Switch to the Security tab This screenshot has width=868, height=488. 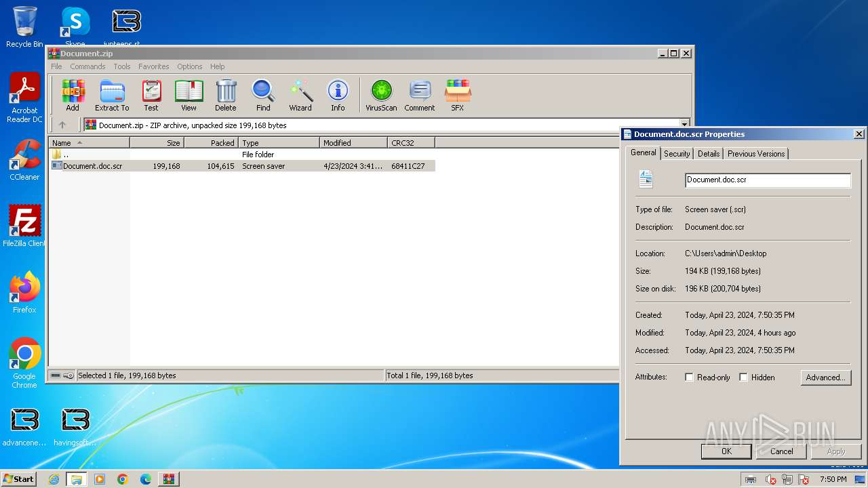tap(677, 154)
